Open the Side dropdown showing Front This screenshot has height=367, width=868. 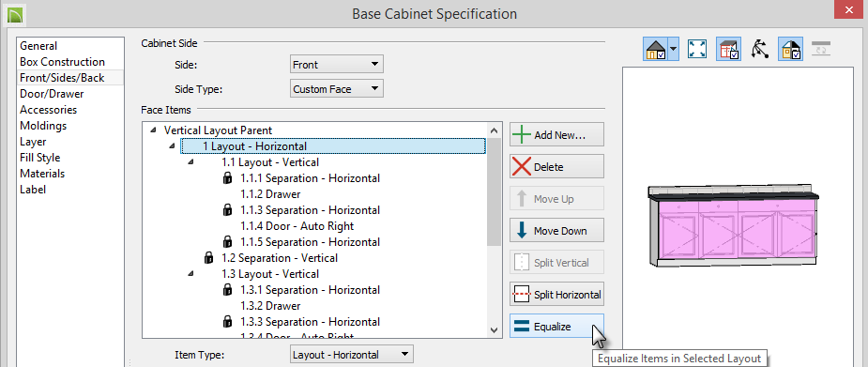337,64
